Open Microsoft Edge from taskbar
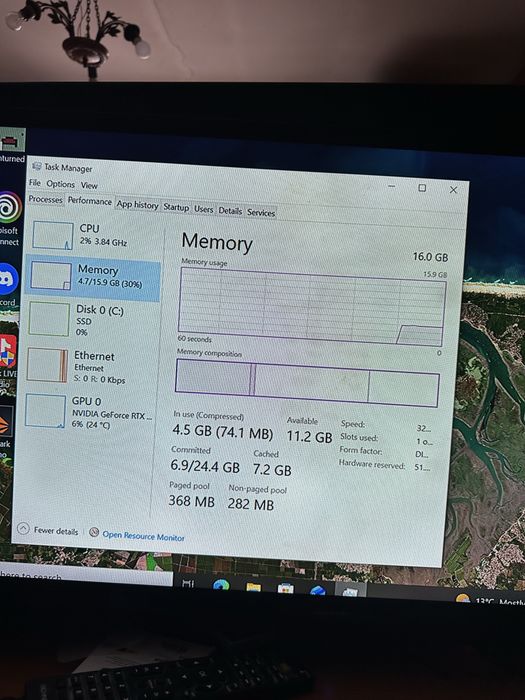The width and height of the screenshot is (525, 700). click(221, 585)
